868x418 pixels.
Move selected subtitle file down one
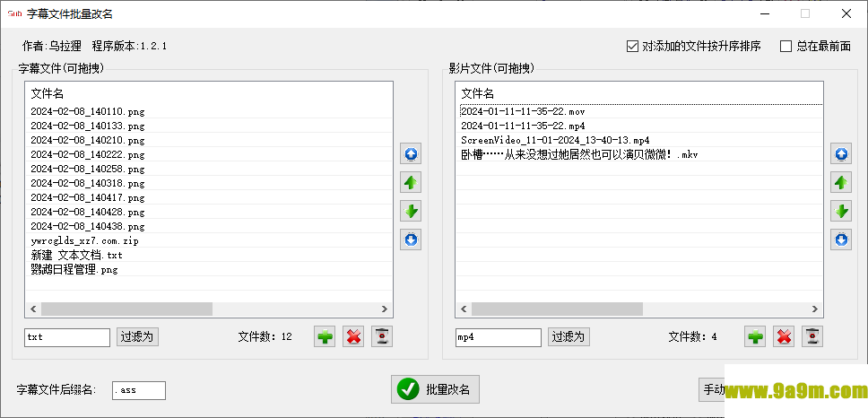pos(410,211)
